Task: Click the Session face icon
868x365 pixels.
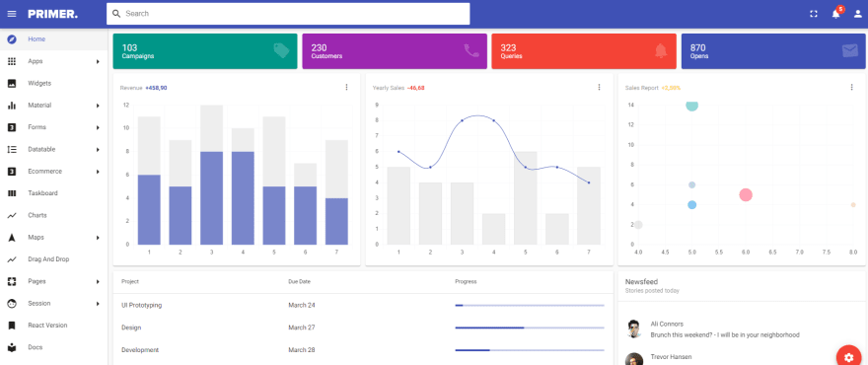Action: 12,304
